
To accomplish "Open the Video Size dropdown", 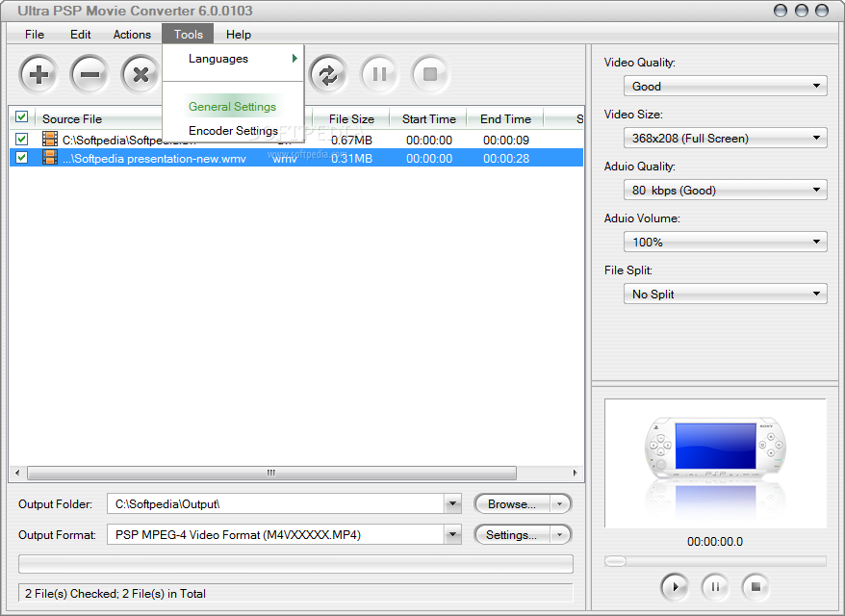I will pyautogui.click(x=726, y=138).
